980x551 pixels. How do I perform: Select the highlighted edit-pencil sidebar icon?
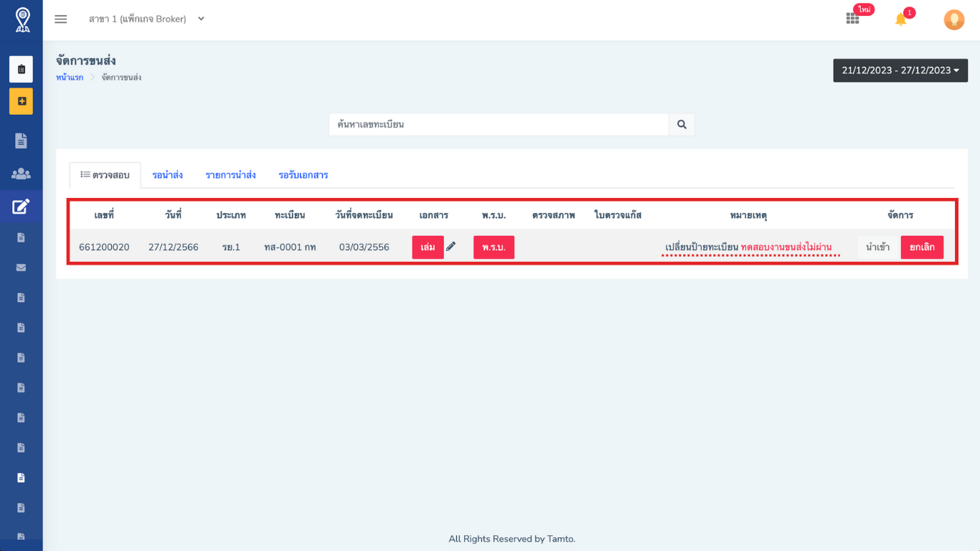(21, 207)
